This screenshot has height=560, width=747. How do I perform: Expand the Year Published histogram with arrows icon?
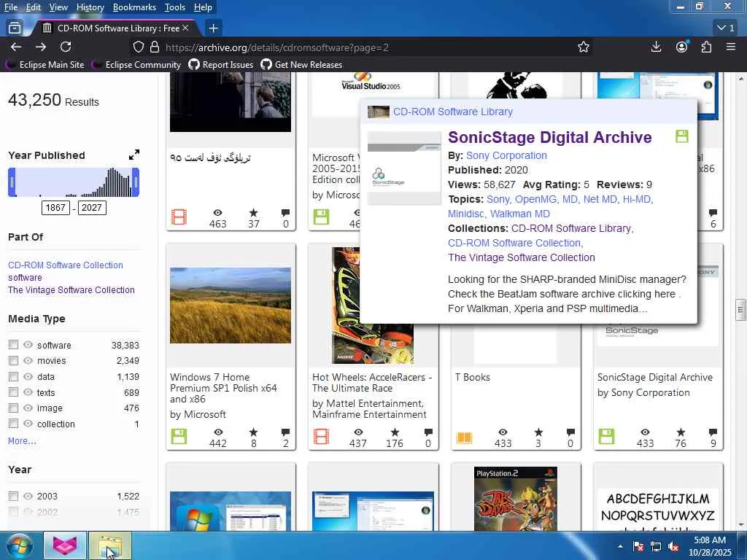click(134, 155)
